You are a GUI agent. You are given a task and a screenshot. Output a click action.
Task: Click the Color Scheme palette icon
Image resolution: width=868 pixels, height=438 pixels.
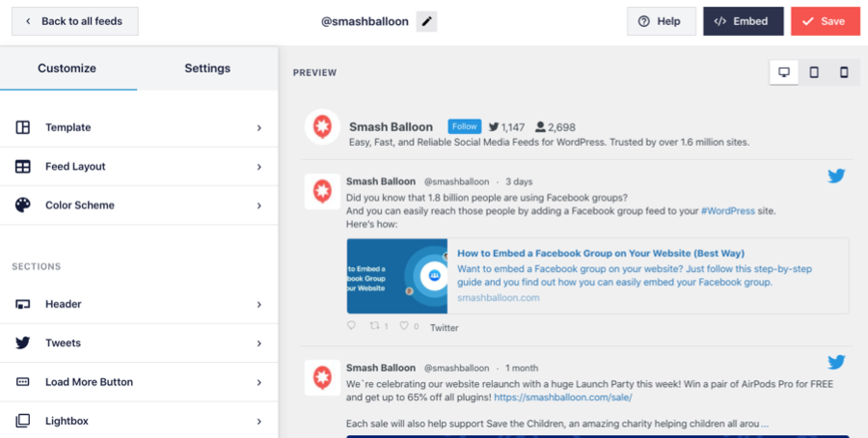pyautogui.click(x=23, y=205)
